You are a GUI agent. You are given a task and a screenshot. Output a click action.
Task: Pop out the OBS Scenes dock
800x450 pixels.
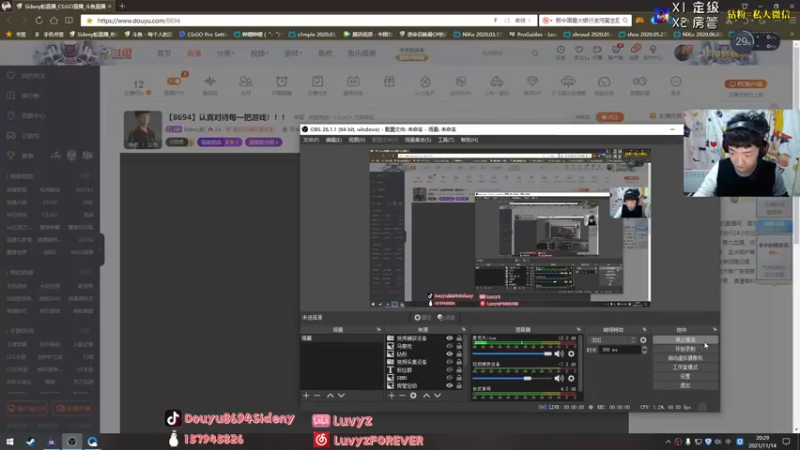point(379,330)
